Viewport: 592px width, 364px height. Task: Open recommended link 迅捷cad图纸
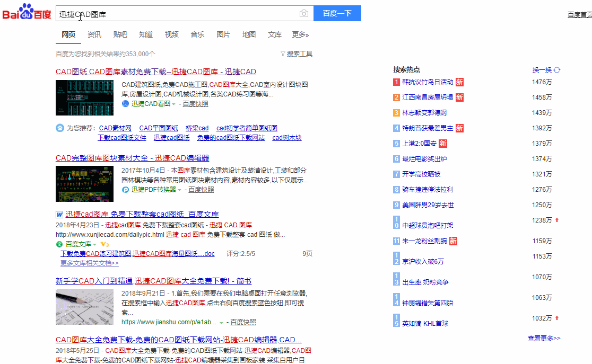click(171, 138)
